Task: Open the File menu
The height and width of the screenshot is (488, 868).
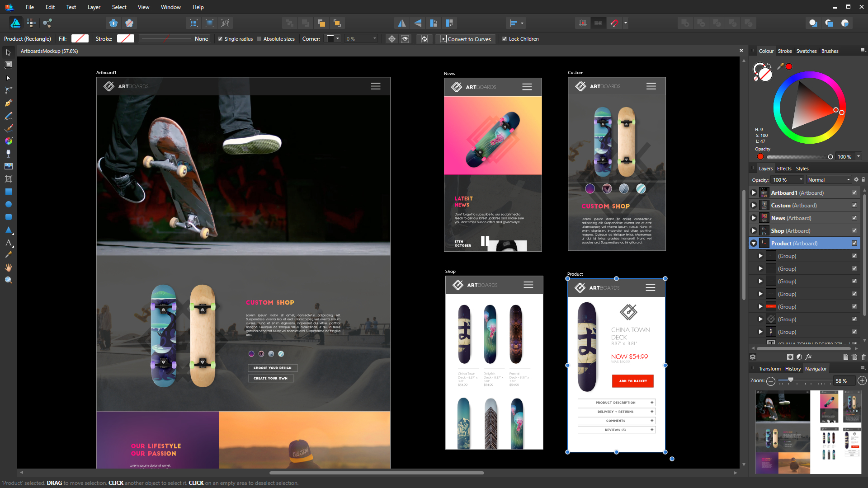Action: tap(30, 7)
